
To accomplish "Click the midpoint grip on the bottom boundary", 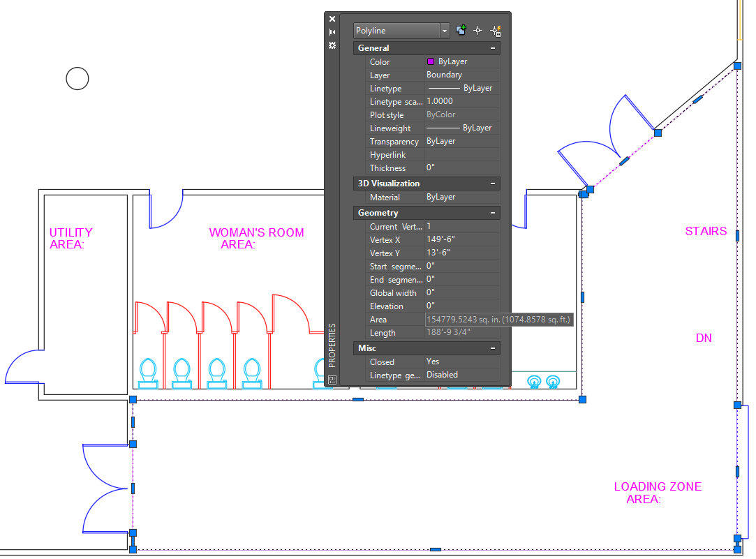I will (435, 550).
